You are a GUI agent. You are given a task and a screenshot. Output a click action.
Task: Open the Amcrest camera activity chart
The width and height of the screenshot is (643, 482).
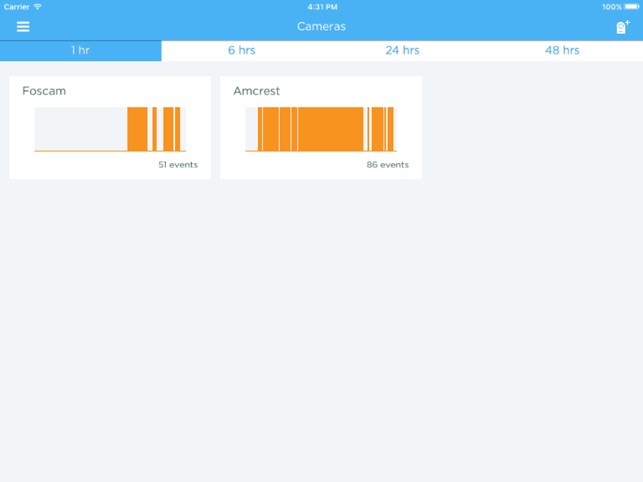pos(321,129)
